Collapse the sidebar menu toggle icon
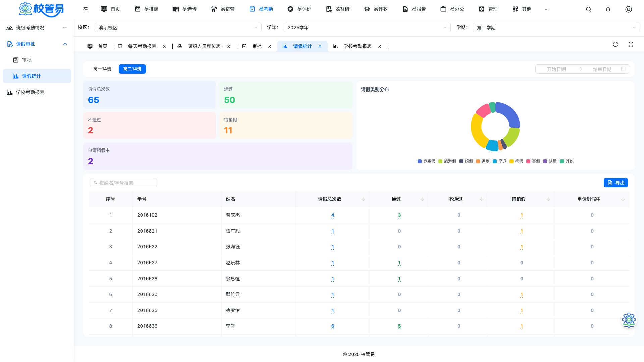The height and width of the screenshot is (362, 644). [x=85, y=9]
